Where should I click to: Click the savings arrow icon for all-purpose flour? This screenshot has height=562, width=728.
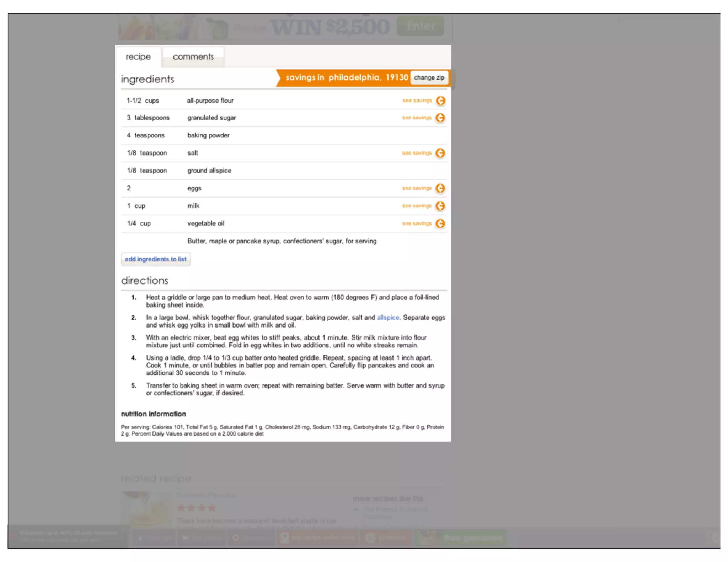(x=440, y=101)
